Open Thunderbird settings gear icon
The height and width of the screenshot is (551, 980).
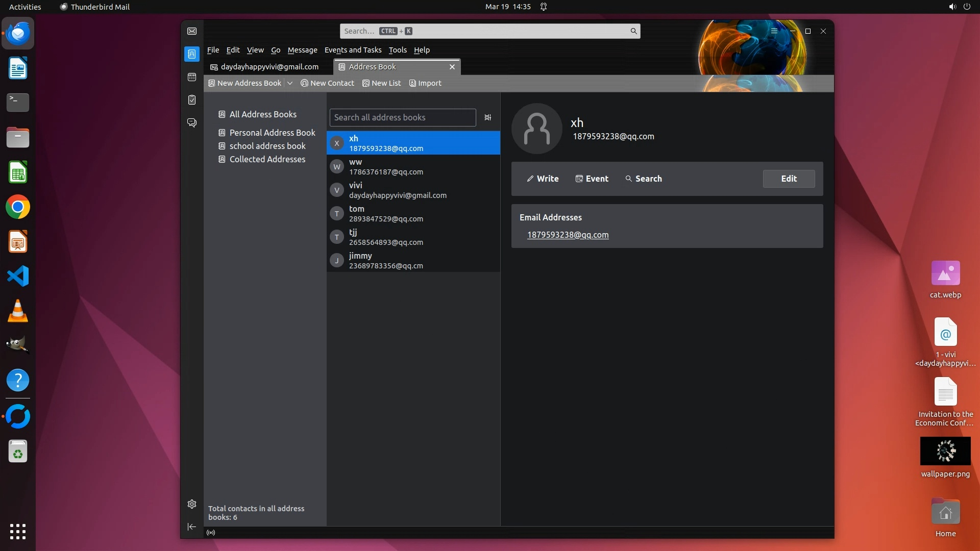tap(192, 504)
